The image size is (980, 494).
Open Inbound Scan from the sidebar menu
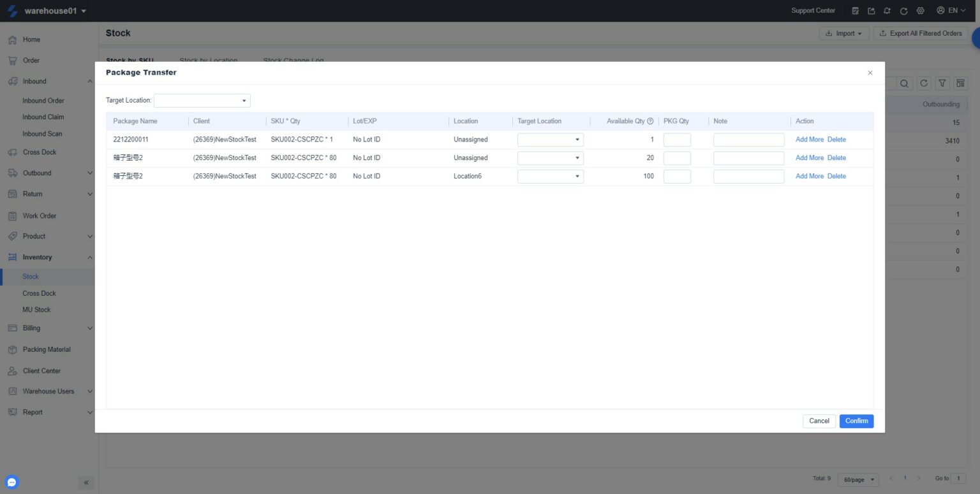coord(43,133)
